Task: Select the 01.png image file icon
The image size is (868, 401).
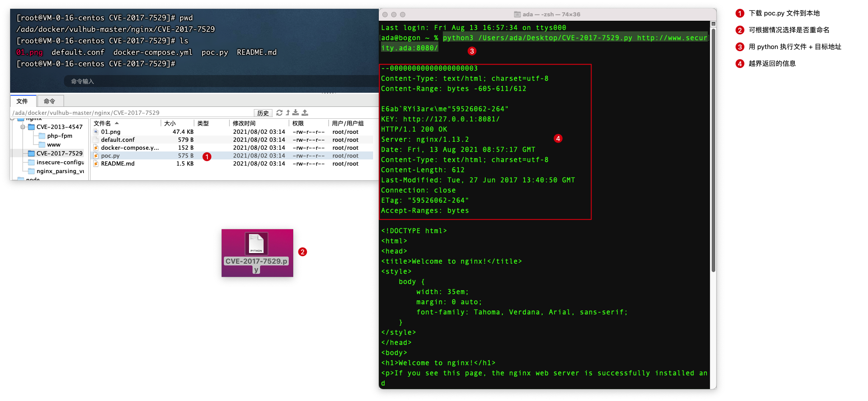Action: pyautogui.click(x=96, y=132)
